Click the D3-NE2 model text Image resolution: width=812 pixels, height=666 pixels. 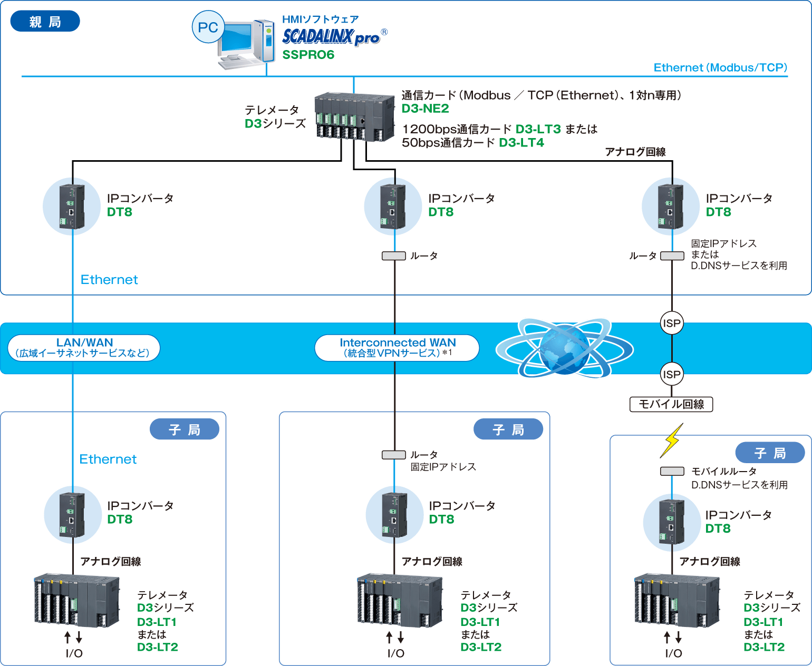pos(426,109)
